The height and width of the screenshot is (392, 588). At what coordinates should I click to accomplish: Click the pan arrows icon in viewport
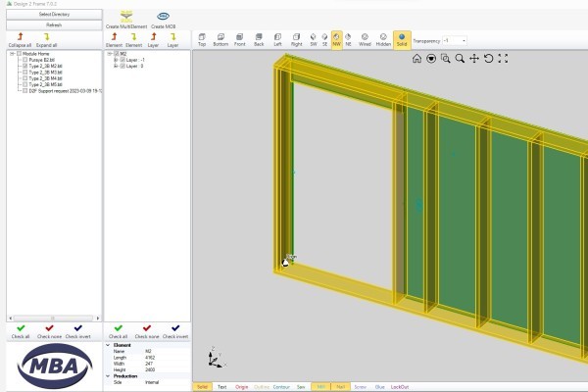pyautogui.click(x=474, y=59)
